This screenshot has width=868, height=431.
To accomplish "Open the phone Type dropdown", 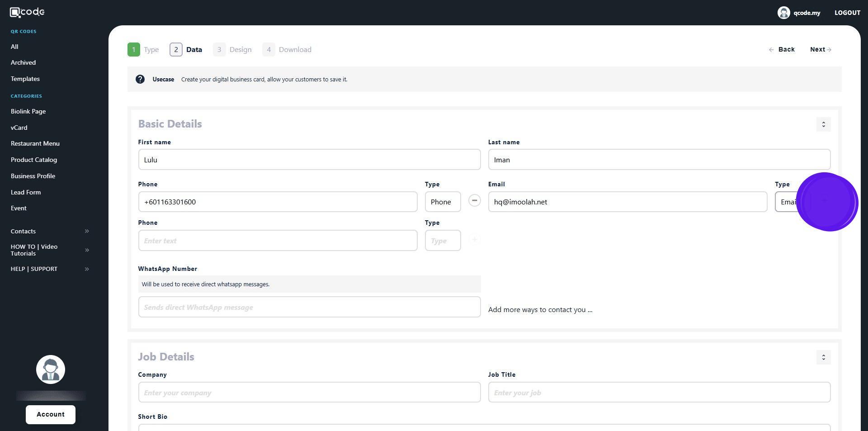I will [443, 202].
